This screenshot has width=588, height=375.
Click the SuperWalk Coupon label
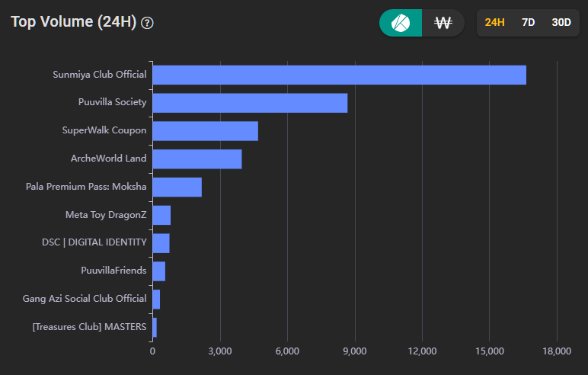(x=104, y=130)
